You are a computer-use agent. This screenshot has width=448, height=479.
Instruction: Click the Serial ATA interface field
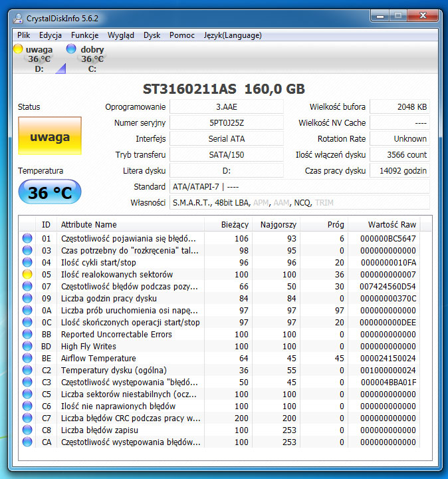pyautogui.click(x=227, y=138)
